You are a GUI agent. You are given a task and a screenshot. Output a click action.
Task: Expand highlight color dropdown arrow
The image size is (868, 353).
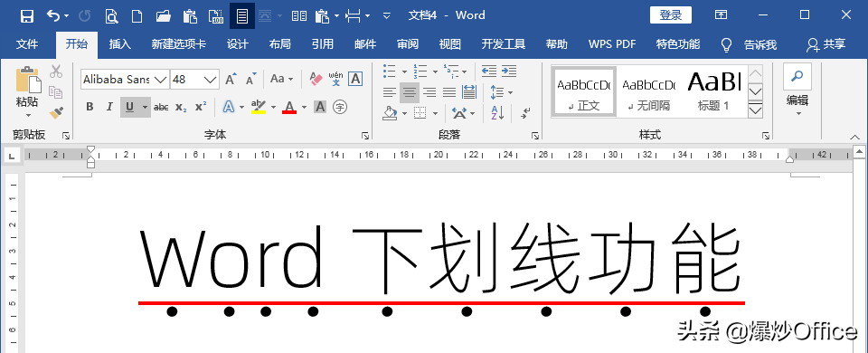coord(273,107)
